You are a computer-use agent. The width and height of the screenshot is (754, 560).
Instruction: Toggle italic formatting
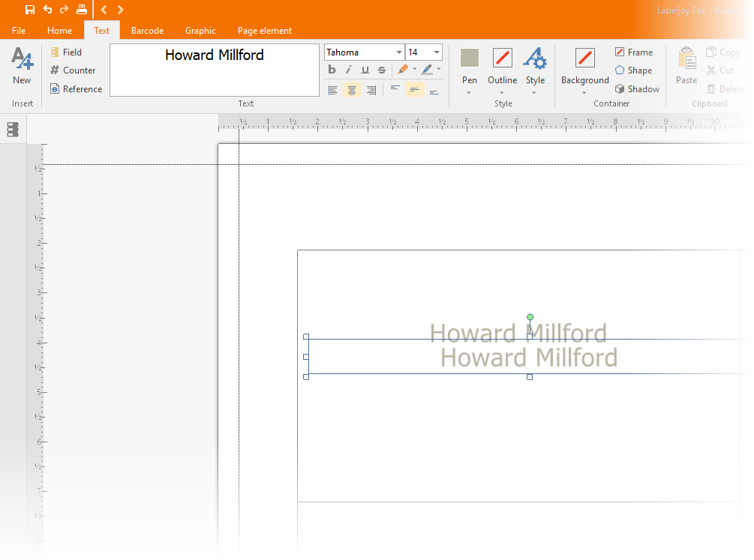pos(349,70)
